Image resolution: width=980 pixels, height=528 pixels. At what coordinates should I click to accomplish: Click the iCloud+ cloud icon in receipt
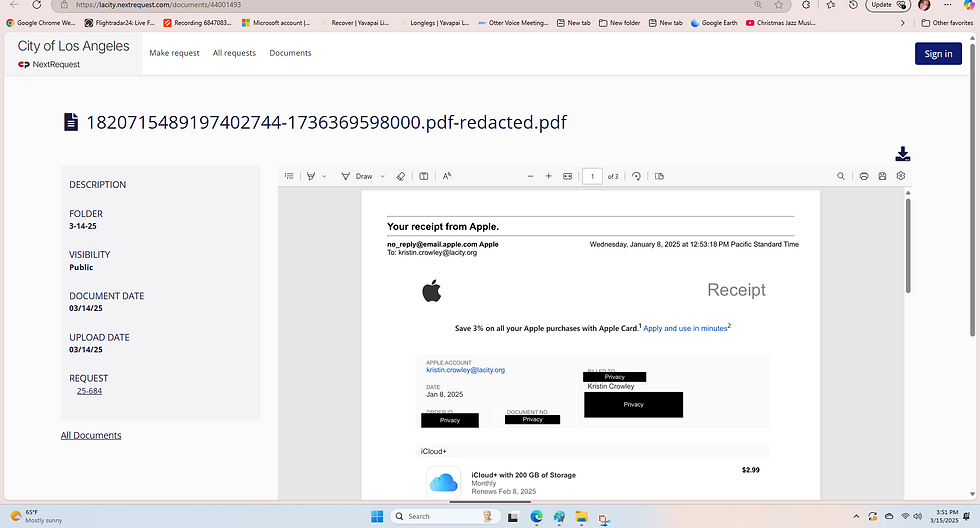(x=444, y=482)
